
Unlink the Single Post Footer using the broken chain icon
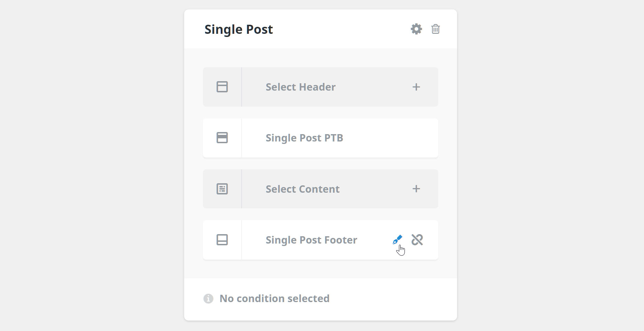(x=417, y=240)
